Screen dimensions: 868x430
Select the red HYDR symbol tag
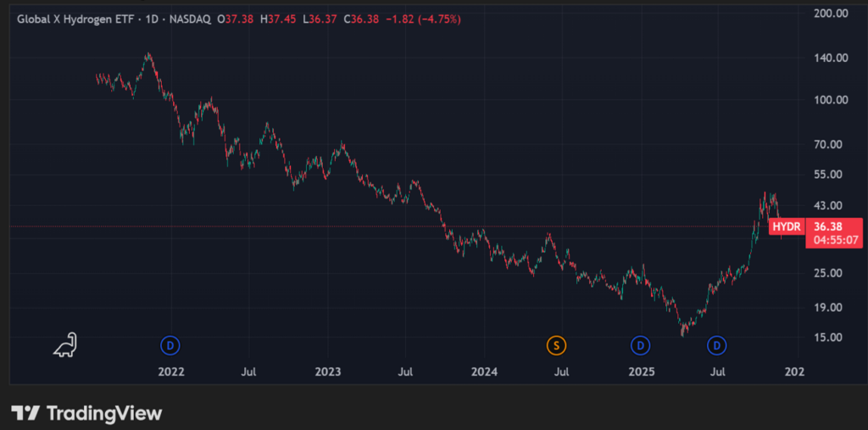pos(786,226)
